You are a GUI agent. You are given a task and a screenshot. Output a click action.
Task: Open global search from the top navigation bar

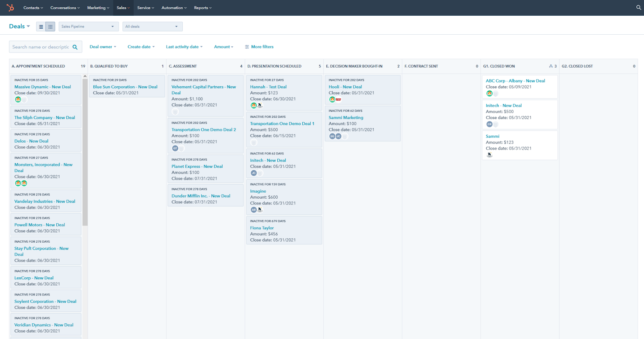[x=638, y=8]
